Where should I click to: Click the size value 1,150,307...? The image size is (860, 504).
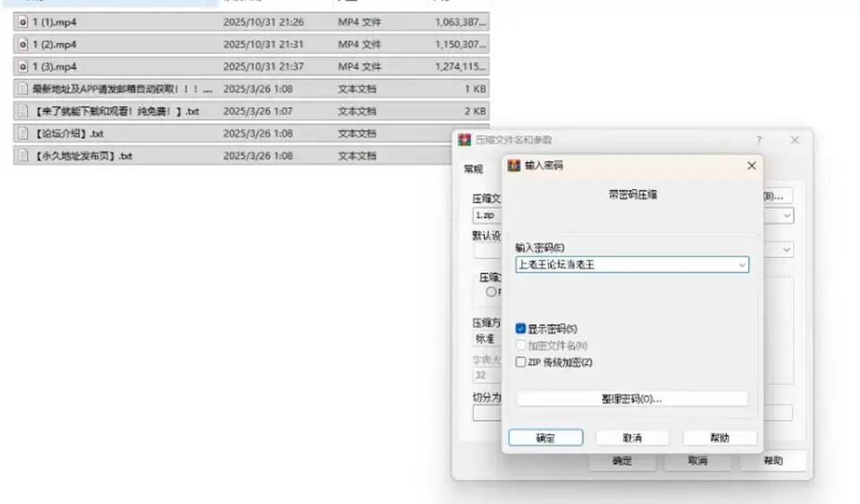coord(460,45)
